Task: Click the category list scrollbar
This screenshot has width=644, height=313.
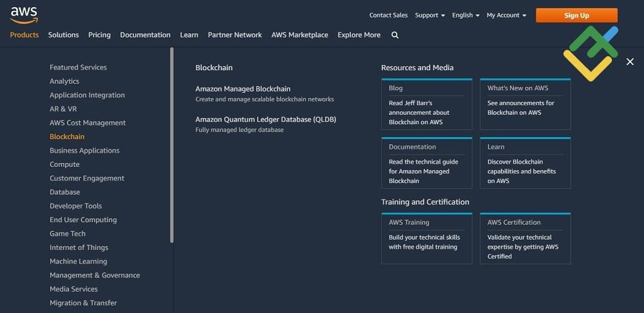Action: coord(172,145)
